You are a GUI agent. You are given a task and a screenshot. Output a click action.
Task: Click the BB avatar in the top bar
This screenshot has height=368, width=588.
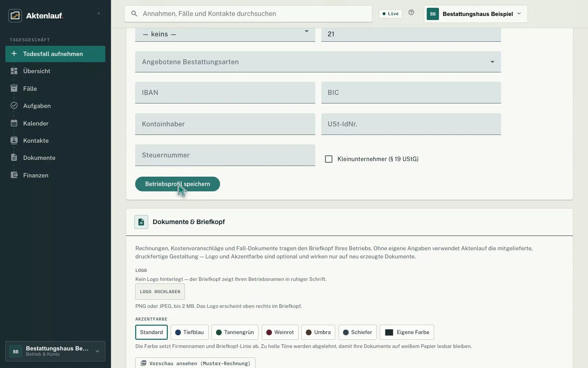(433, 14)
